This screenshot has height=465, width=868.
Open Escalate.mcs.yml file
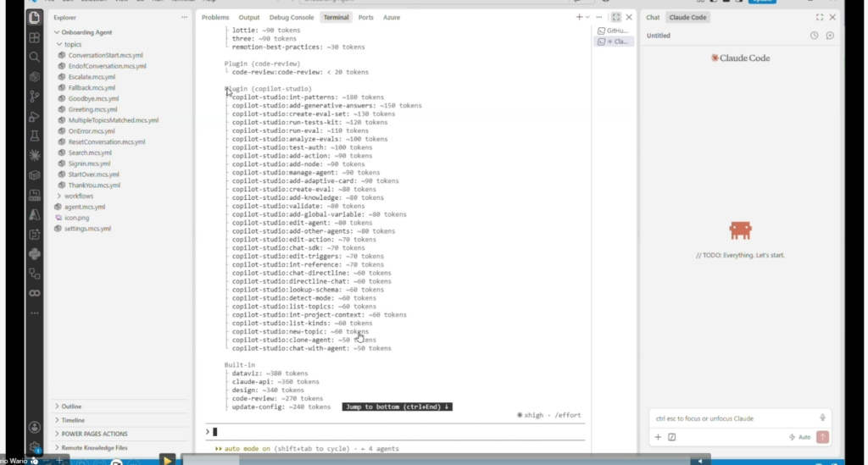(92, 77)
